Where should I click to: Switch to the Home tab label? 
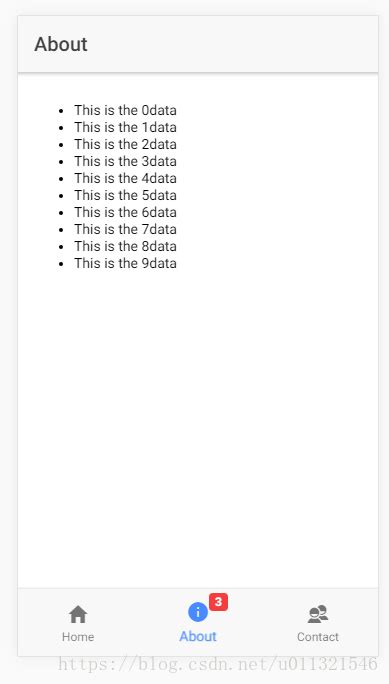78,637
